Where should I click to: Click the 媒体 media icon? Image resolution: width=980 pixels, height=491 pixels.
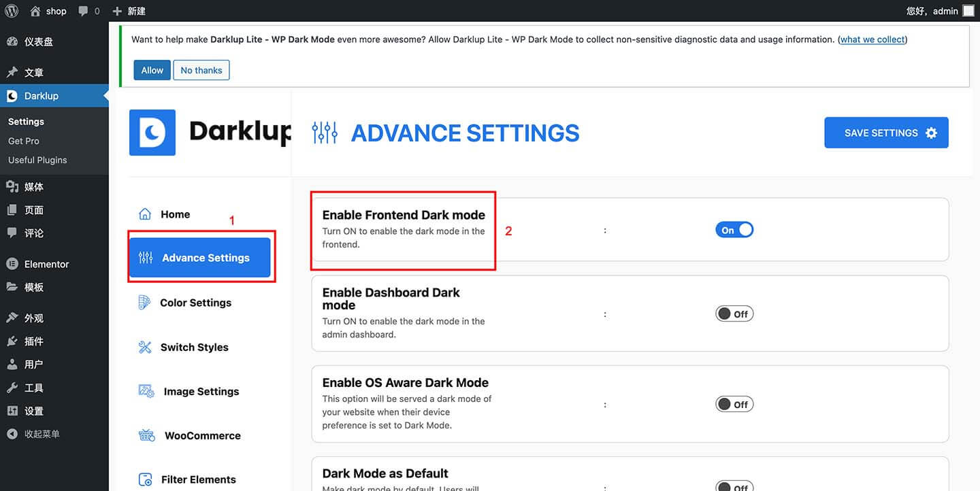pos(12,186)
